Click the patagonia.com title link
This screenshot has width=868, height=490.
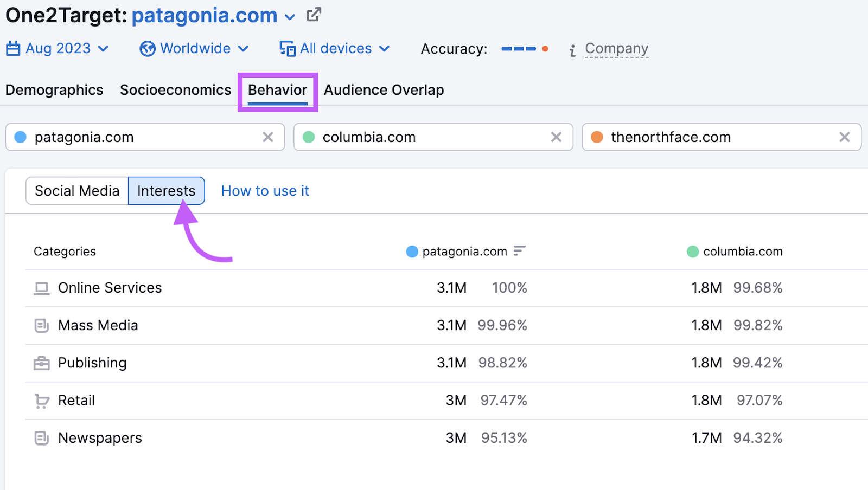[x=205, y=16]
